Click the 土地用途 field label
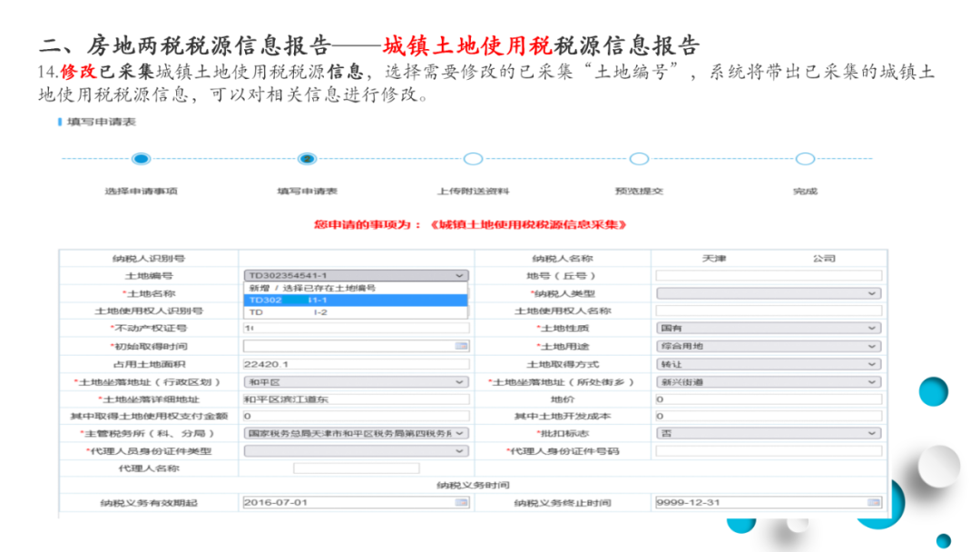The image size is (980, 552). (563, 346)
